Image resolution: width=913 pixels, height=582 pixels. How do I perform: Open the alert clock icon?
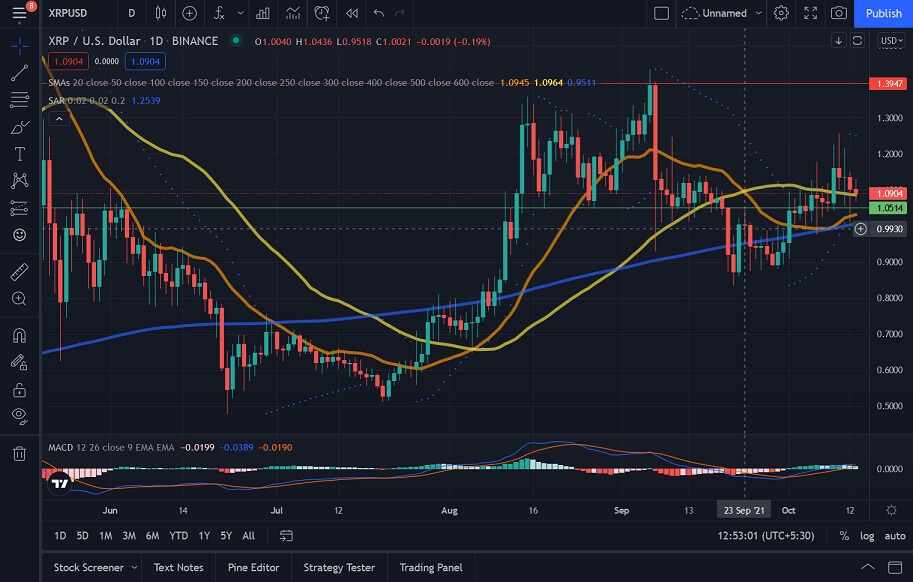pos(322,13)
